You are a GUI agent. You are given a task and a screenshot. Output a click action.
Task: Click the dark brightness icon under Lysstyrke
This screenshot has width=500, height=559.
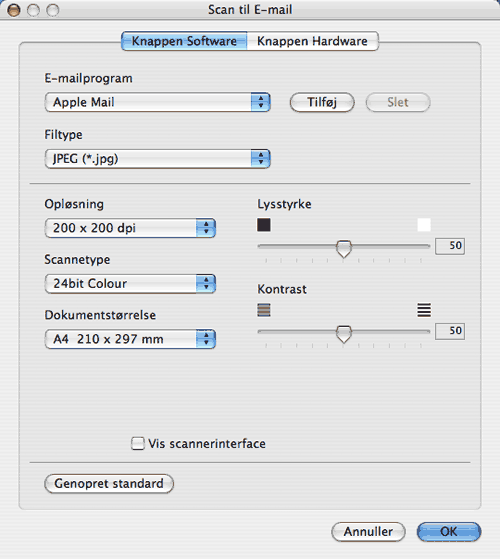(x=264, y=225)
